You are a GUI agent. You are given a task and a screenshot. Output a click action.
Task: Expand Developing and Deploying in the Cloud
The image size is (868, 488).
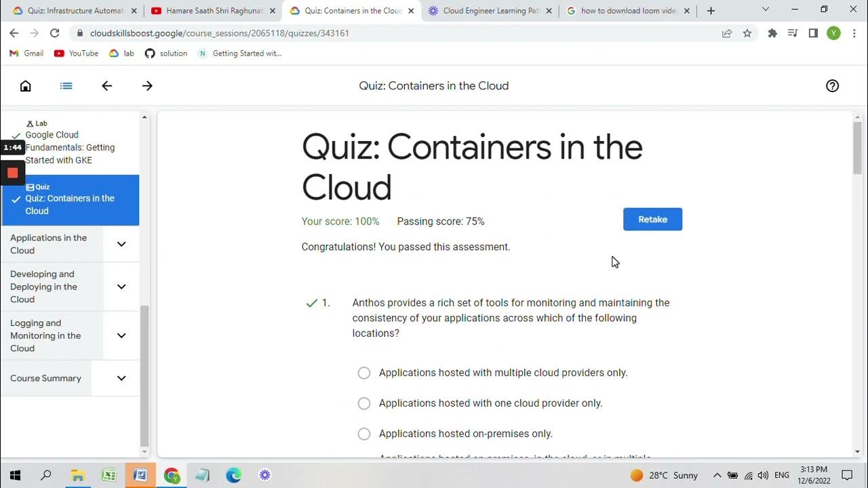[x=121, y=287]
